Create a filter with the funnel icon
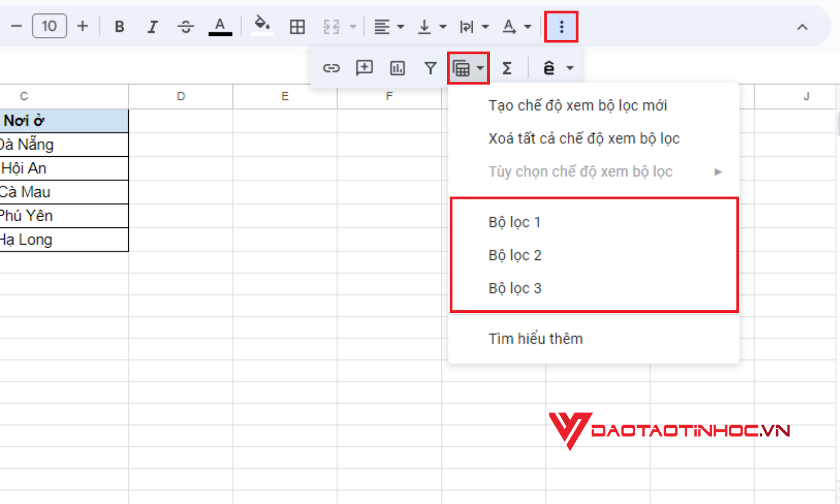The width and height of the screenshot is (840, 504). [x=430, y=68]
